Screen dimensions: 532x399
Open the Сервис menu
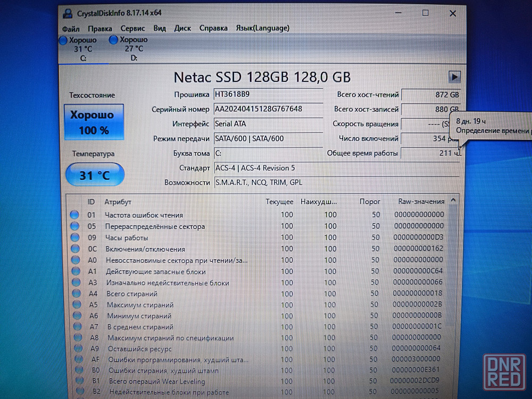[x=132, y=29]
